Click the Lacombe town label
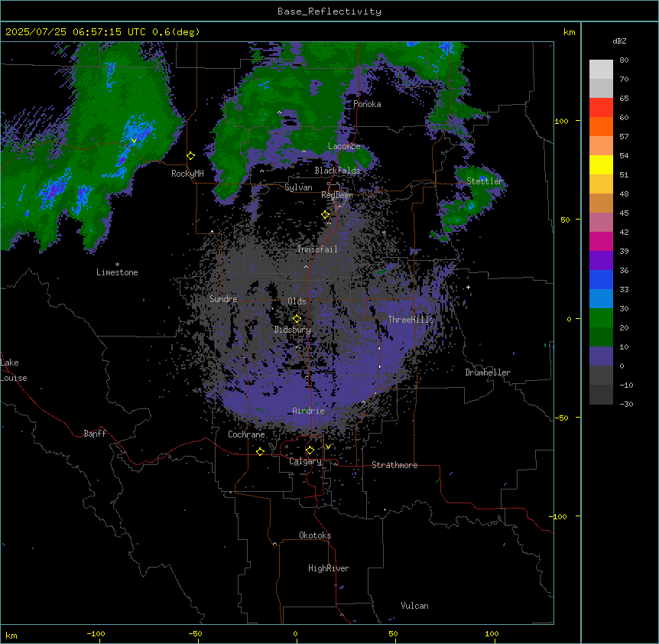This screenshot has width=659, height=644. click(344, 146)
